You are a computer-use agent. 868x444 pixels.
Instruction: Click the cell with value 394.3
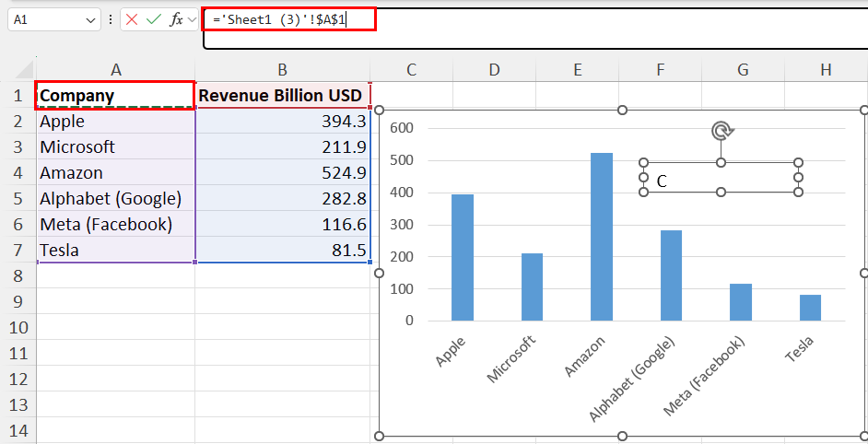pyautogui.click(x=282, y=122)
